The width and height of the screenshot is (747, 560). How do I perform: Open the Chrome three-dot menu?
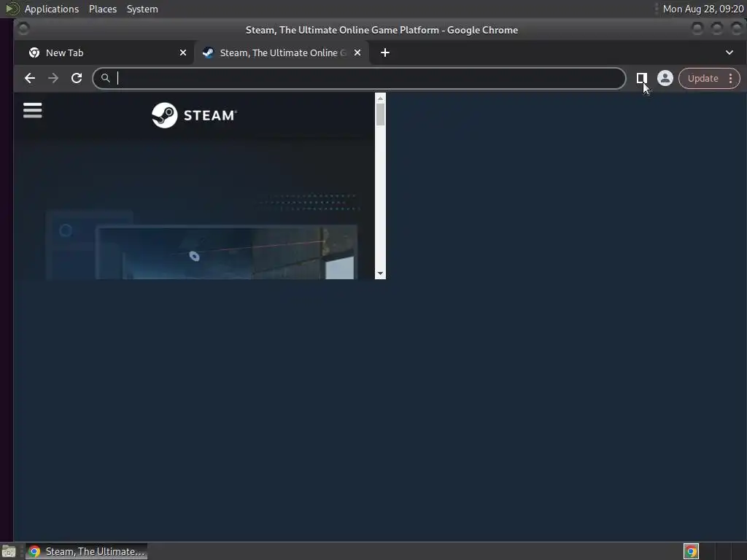(x=730, y=78)
